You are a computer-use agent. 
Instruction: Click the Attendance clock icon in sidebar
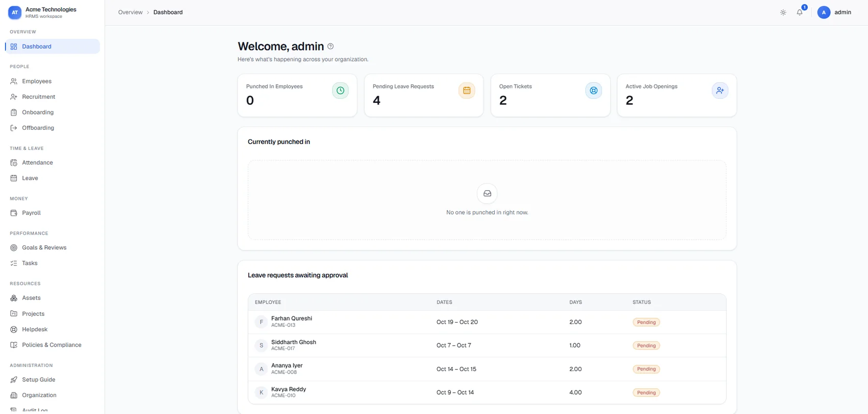tap(14, 163)
